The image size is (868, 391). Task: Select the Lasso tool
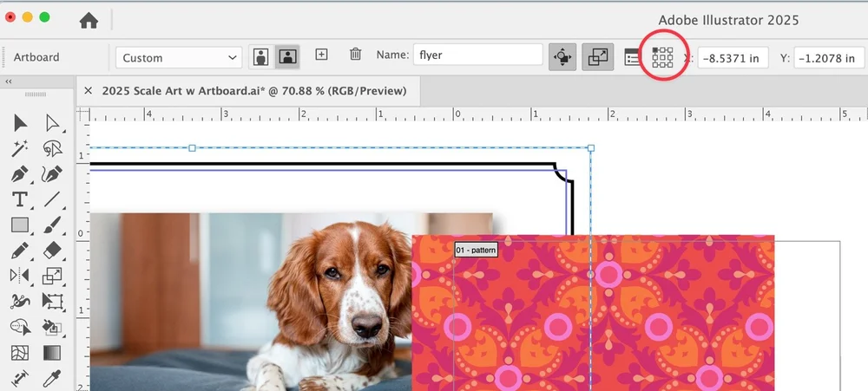point(52,148)
